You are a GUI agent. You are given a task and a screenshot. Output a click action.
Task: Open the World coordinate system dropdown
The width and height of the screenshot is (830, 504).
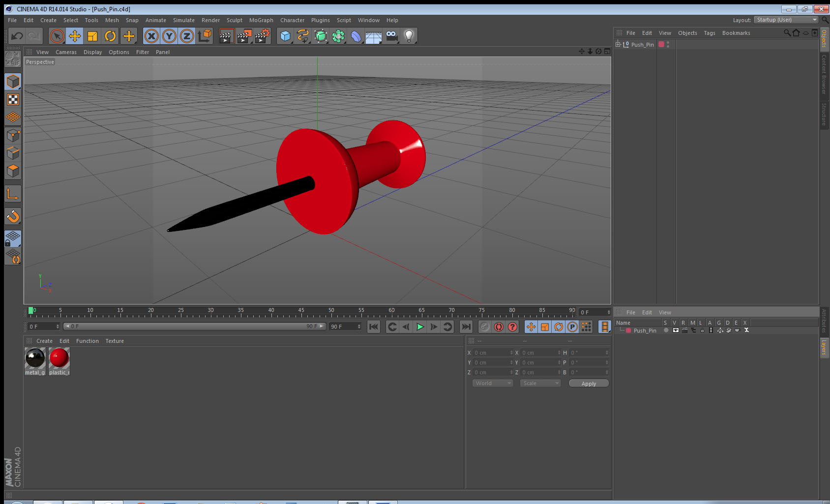tap(492, 383)
